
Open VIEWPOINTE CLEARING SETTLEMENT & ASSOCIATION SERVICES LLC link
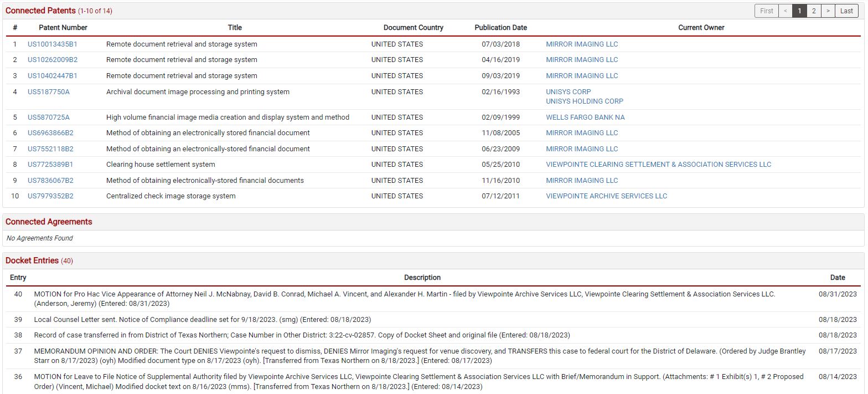point(658,165)
